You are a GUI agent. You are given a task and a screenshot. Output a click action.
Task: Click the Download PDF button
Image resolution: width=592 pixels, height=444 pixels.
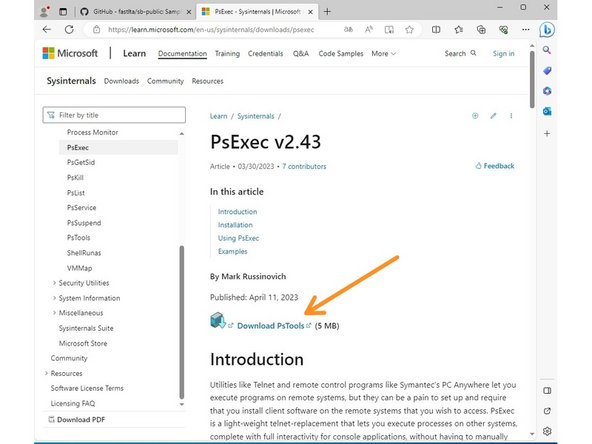(77, 420)
